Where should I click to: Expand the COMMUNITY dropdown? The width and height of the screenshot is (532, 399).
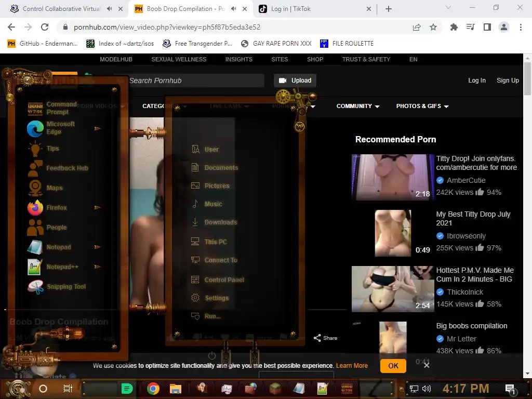pos(358,106)
